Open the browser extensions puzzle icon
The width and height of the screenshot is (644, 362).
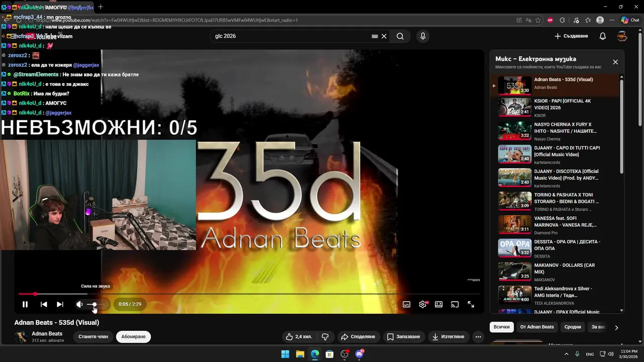point(562,20)
